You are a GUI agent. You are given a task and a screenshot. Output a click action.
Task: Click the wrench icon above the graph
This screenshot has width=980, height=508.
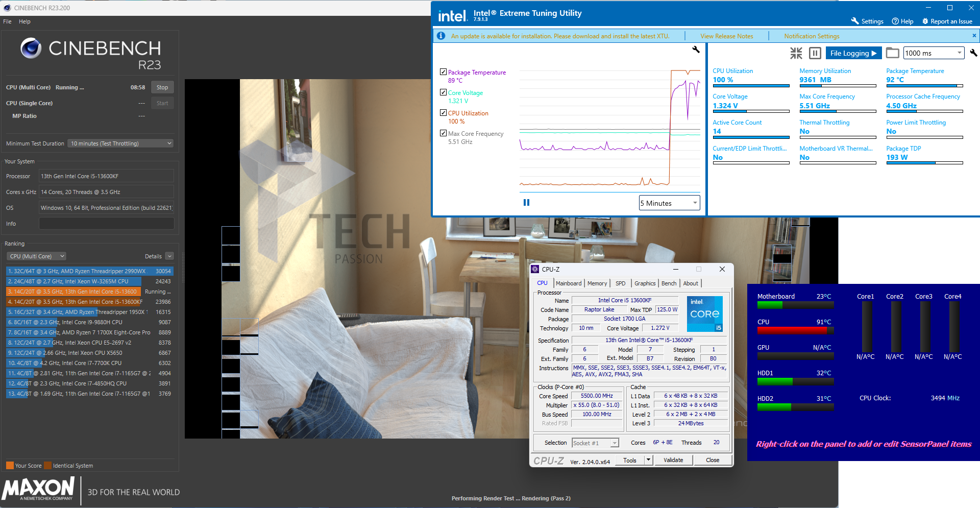(696, 50)
